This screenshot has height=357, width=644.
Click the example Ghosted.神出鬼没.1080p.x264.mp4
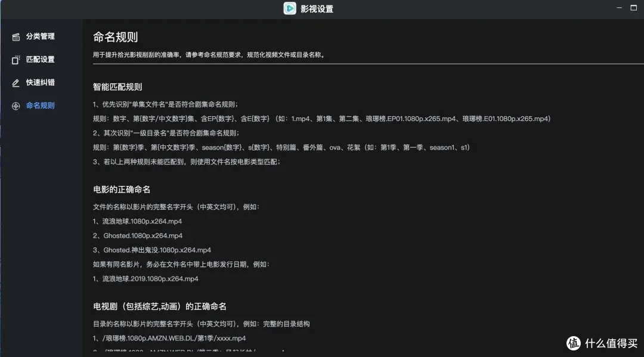[x=157, y=250]
